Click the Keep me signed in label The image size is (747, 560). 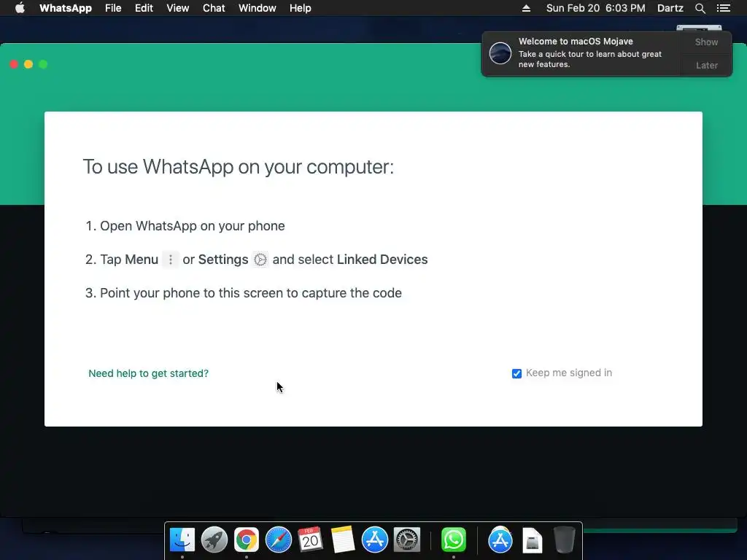[569, 373]
